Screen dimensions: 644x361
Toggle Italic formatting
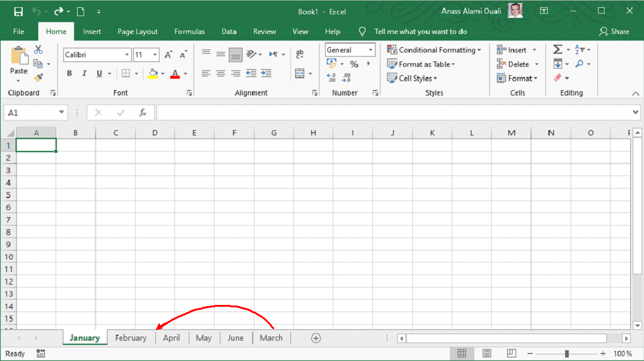(x=84, y=73)
